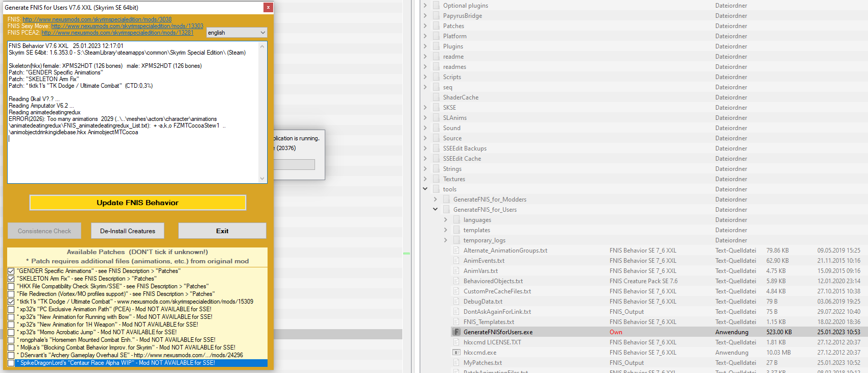The width and height of the screenshot is (868, 373).
Task: Expand the GenerateFNIS_for_Modders folder
Action: 435,199
